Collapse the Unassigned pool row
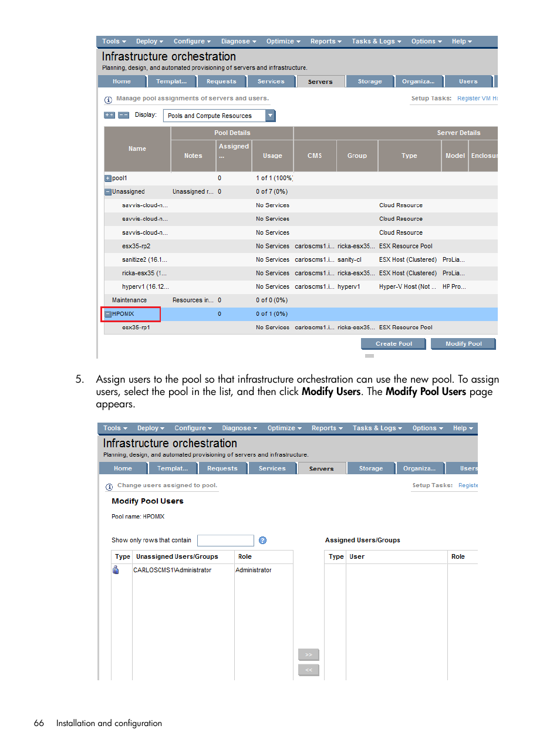Screen dimensions: 560x746 (x=108, y=192)
